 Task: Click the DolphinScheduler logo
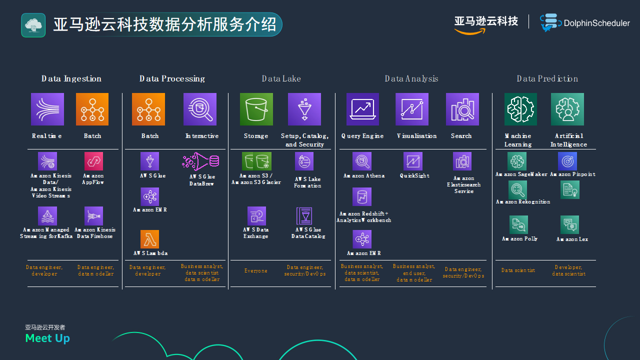tap(585, 23)
